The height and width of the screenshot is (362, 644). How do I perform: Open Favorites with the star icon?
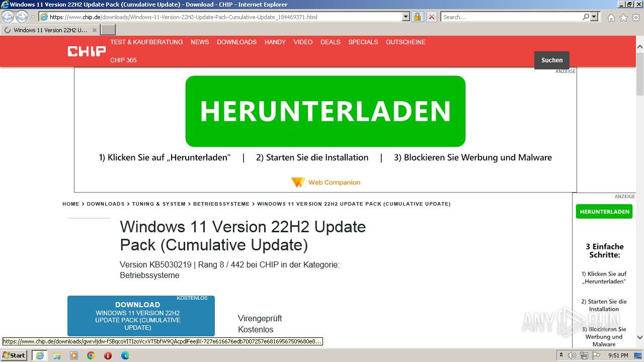623,18
